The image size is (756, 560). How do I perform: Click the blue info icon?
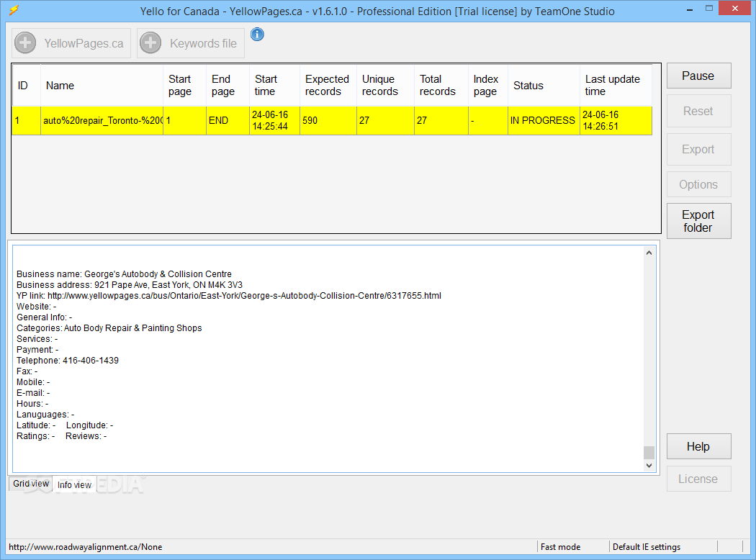258,35
